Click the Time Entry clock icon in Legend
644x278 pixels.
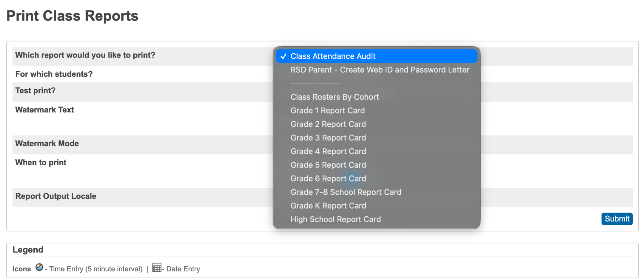(39, 267)
